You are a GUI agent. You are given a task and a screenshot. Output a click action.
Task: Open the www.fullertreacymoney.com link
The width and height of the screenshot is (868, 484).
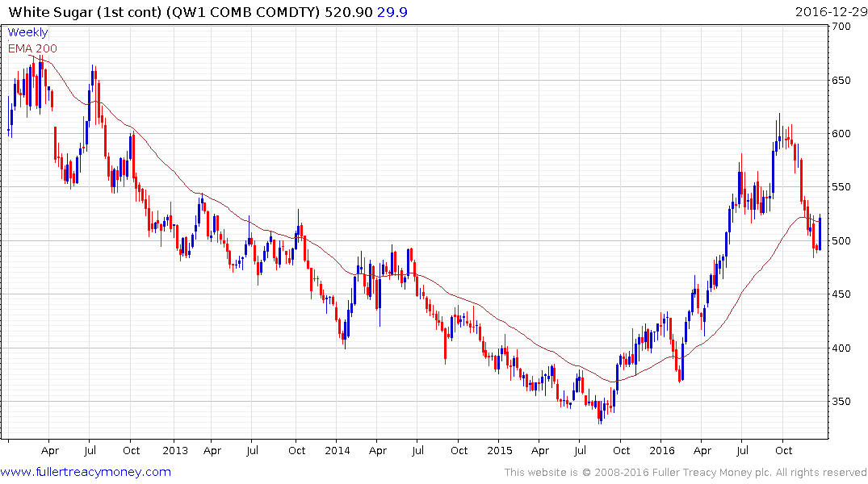86,472
